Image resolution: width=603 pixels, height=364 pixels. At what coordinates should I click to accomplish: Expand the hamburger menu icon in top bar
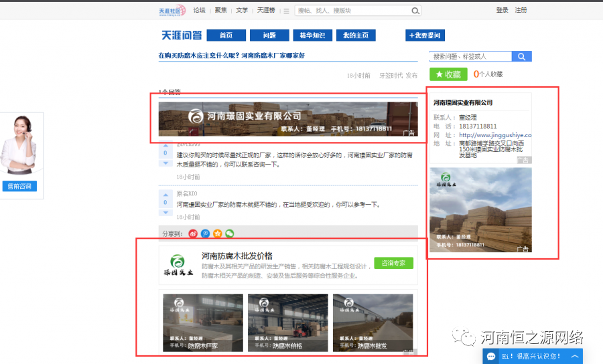click(x=286, y=11)
